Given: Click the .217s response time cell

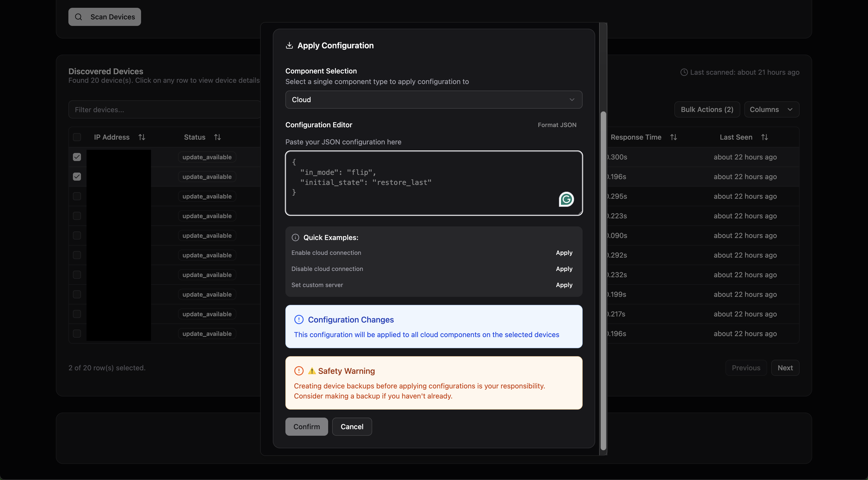Looking at the screenshot, I should pos(616,314).
